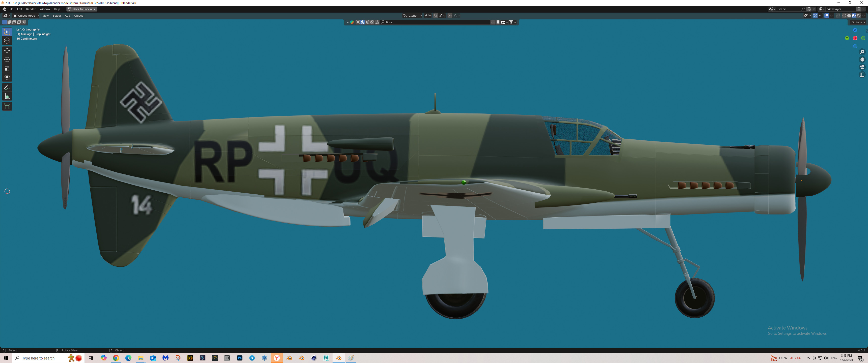Image resolution: width=868 pixels, height=363 pixels.
Task: Select the Select Box tool
Action: click(7, 32)
